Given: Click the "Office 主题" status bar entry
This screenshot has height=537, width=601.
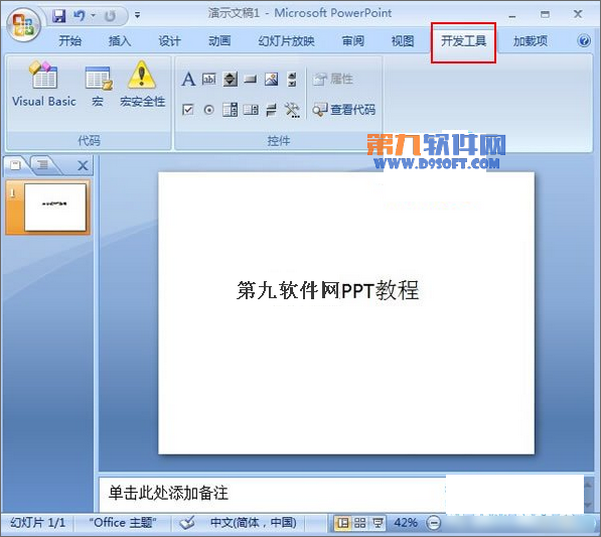Looking at the screenshot, I should coord(123,523).
